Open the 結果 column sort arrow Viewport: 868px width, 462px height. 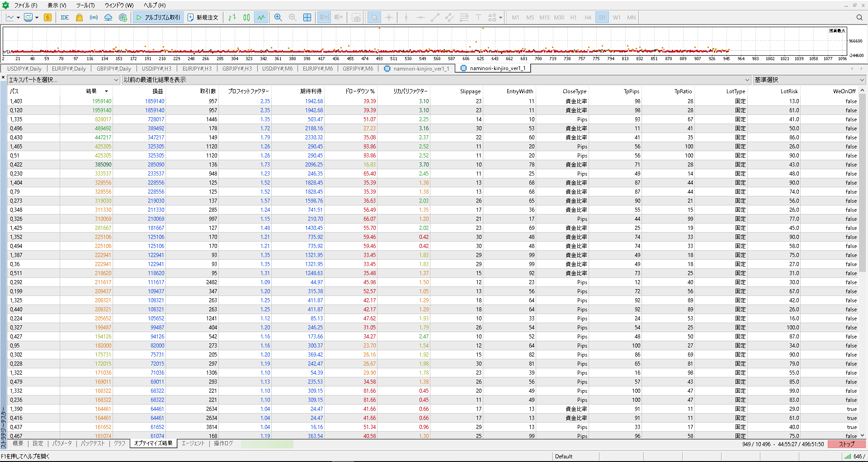click(106, 91)
